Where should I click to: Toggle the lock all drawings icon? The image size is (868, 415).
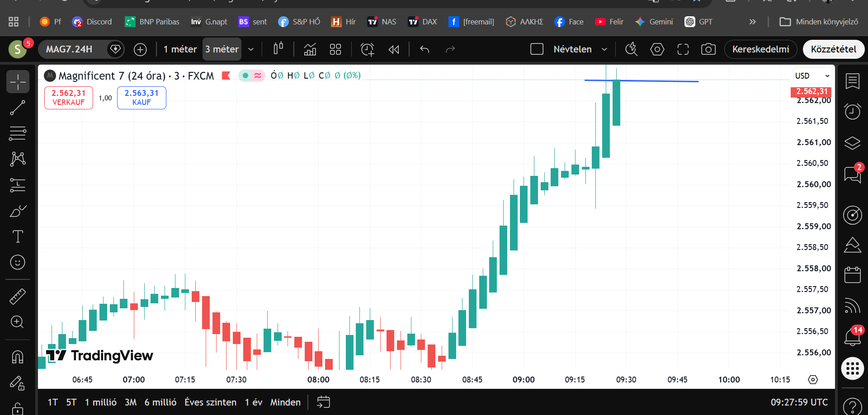tap(18, 408)
